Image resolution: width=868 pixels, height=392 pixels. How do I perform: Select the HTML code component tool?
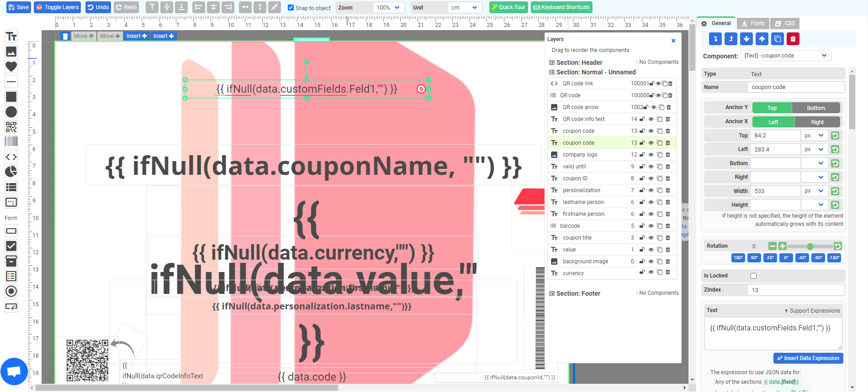point(11,157)
